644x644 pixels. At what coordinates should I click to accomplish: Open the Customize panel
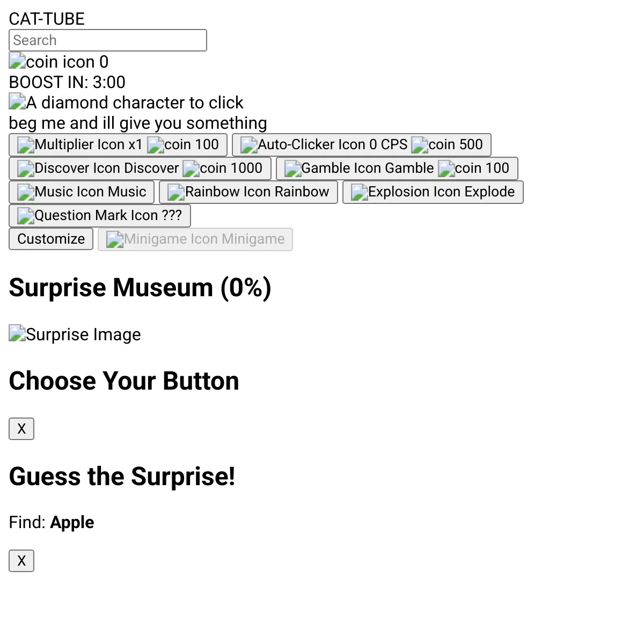51,239
